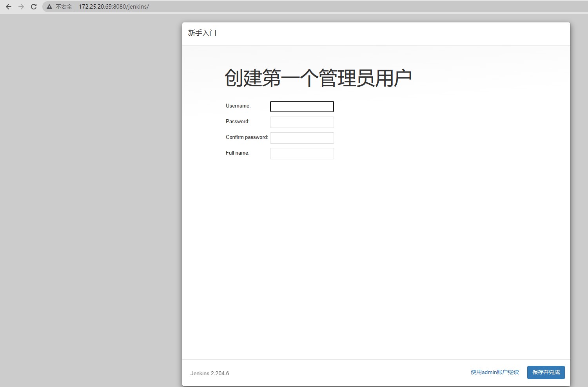Click the Confirm password: label
Screen dimensions: 588x387
pyautogui.click(x=247, y=137)
